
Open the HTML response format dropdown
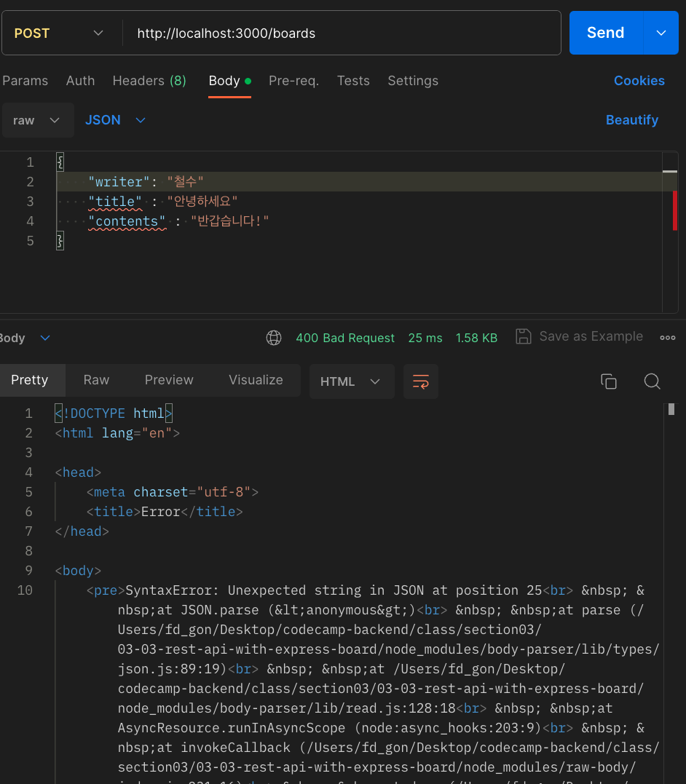tap(351, 381)
